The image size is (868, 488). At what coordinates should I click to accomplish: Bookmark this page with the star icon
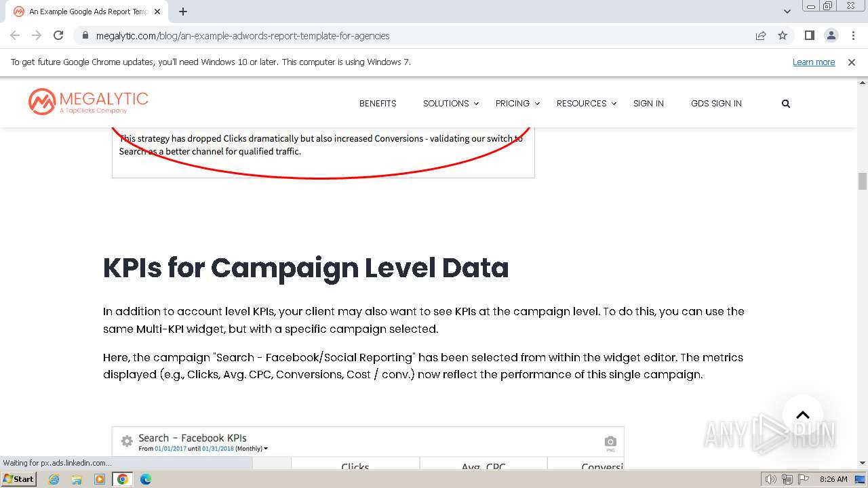pos(783,35)
